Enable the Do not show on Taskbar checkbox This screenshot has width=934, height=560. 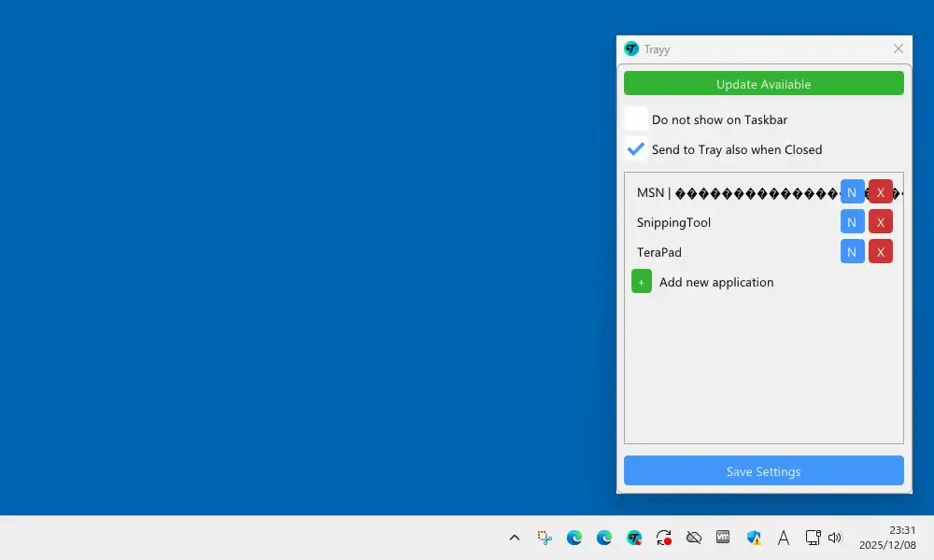636,119
